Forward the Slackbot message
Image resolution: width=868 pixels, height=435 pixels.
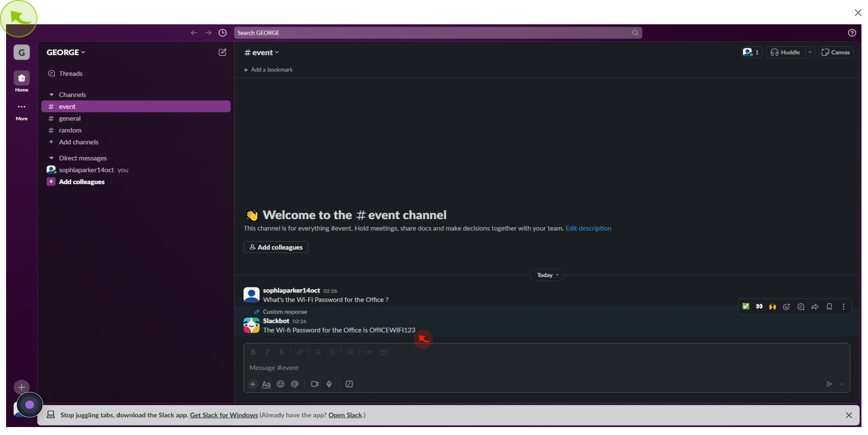(x=815, y=307)
